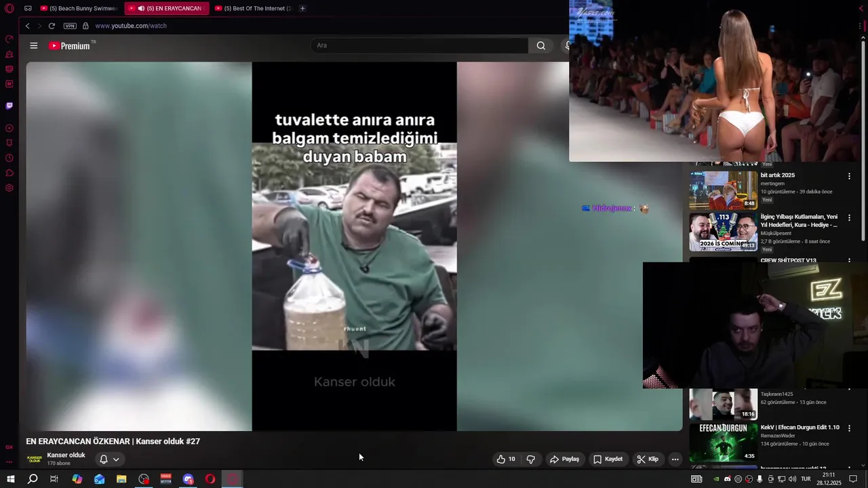Like the video with 10 likes
The width and height of the screenshot is (868, 488).
coord(505,459)
